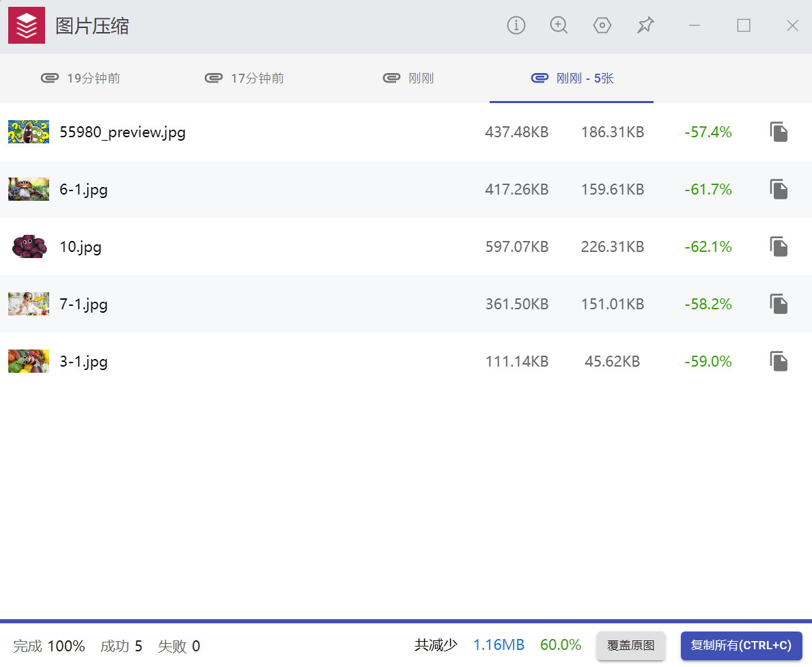This screenshot has width=812, height=667.
Task: Pin the window with the pin icon
Action: click(645, 26)
